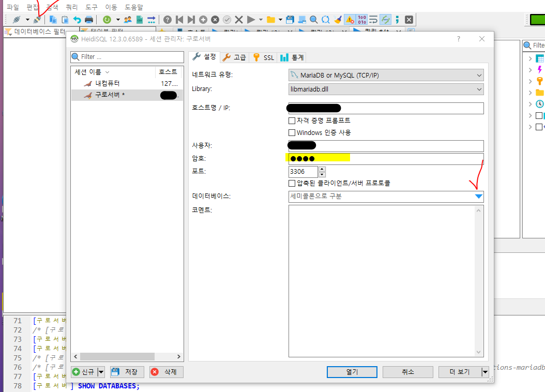This screenshot has width=545, height=392.
Task: Open the 도움말 menu
Action: [x=134, y=7]
